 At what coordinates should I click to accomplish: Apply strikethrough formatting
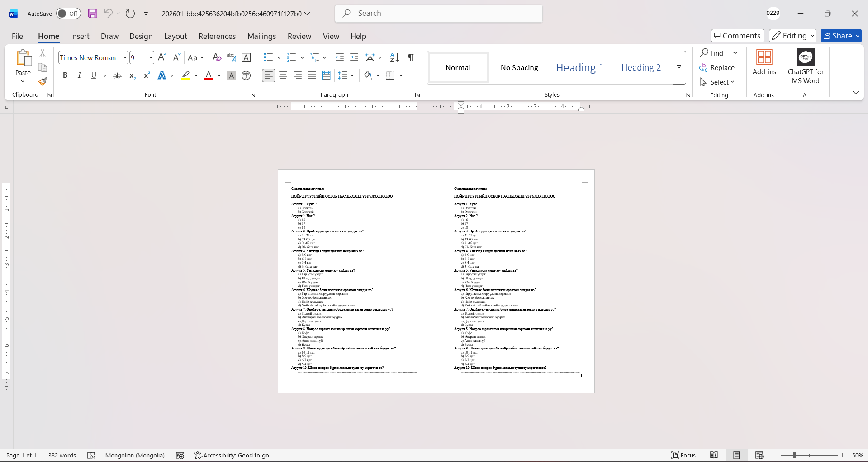117,76
